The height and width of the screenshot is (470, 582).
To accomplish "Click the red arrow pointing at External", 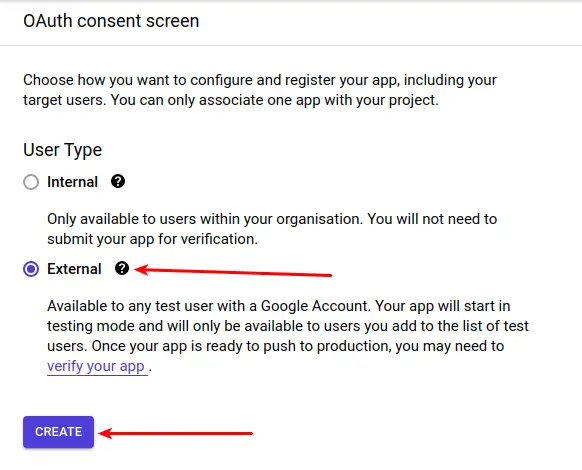I will (x=233, y=271).
